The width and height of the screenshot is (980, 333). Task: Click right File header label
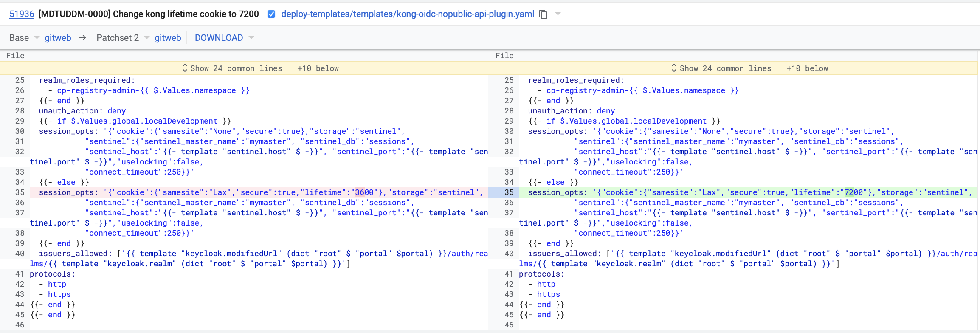pyautogui.click(x=504, y=56)
